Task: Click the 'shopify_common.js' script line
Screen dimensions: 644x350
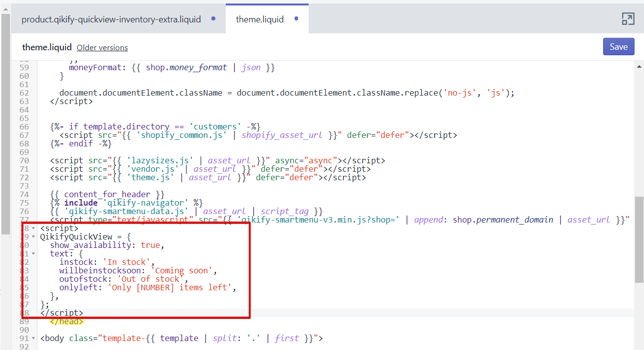Action: click(258, 135)
